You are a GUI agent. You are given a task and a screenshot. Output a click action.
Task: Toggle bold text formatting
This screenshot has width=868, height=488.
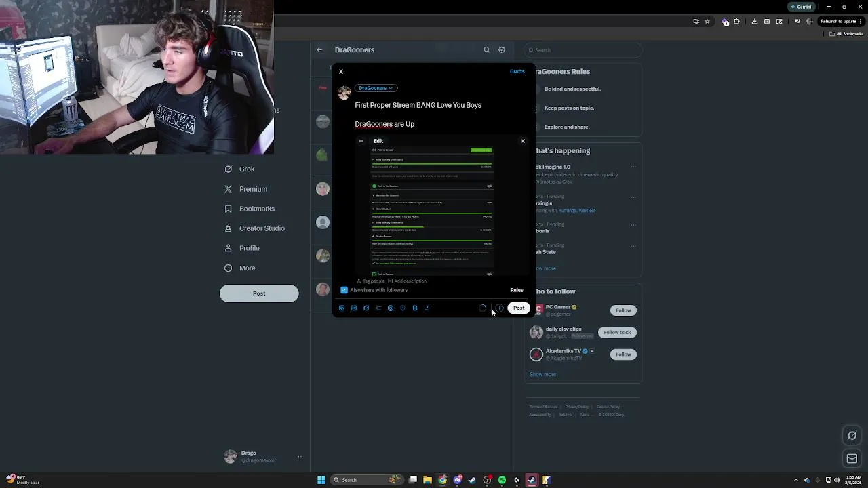coord(415,308)
